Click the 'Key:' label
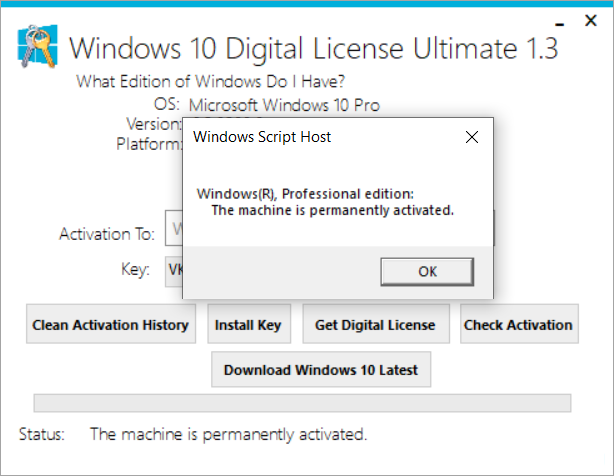The width and height of the screenshot is (614, 476). pos(135,269)
